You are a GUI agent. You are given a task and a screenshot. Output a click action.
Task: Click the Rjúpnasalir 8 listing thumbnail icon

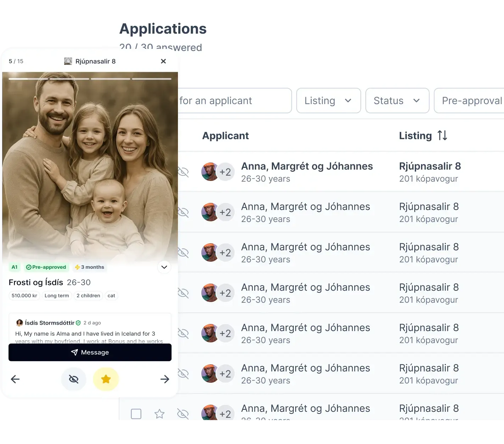pyautogui.click(x=68, y=61)
